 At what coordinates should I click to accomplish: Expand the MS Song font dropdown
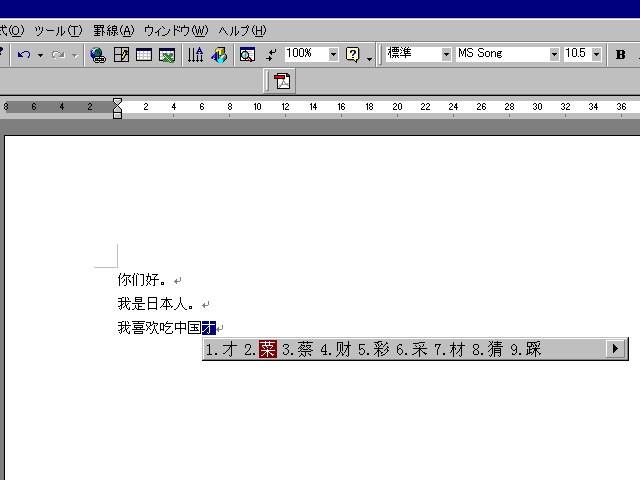pyautogui.click(x=554, y=54)
